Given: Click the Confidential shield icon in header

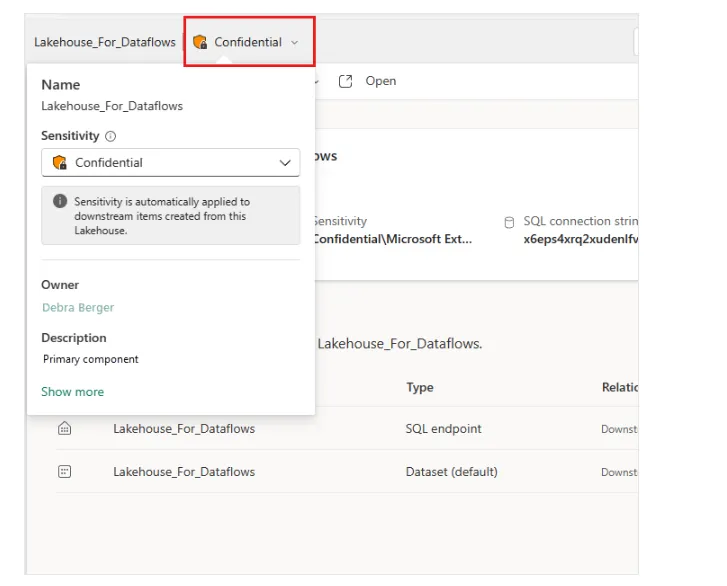Looking at the screenshot, I should (200, 42).
